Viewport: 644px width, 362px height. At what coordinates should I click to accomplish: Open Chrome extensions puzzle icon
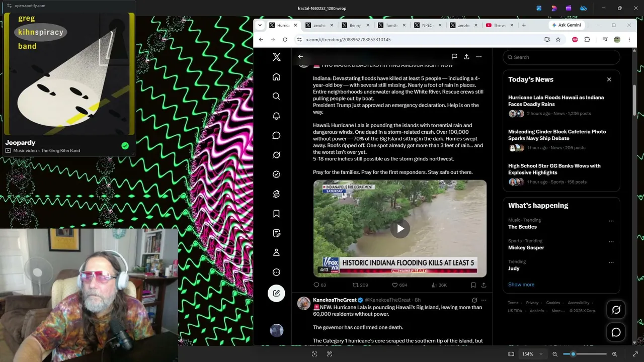pyautogui.click(x=587, y=39)
